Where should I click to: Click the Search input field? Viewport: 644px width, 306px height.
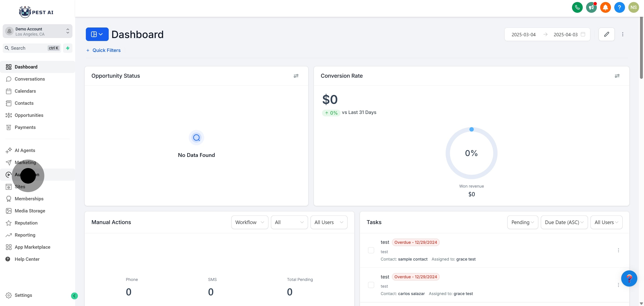coord(28,48)
